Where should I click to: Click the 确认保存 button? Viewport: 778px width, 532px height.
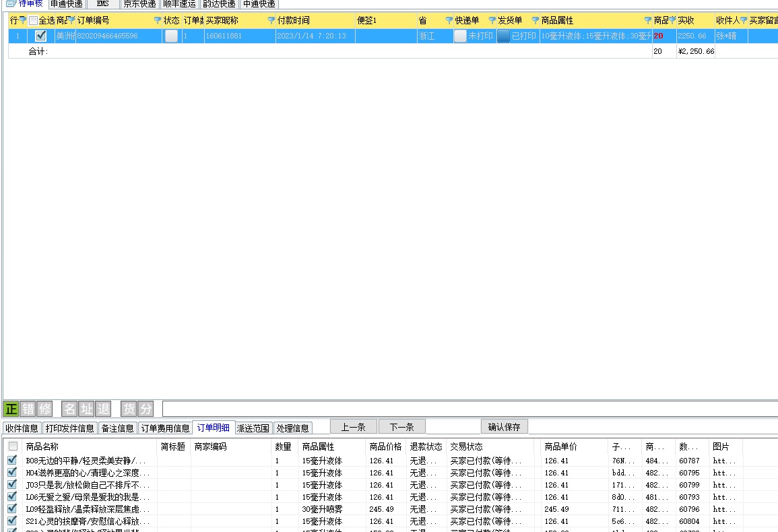[x=504, y=427]
